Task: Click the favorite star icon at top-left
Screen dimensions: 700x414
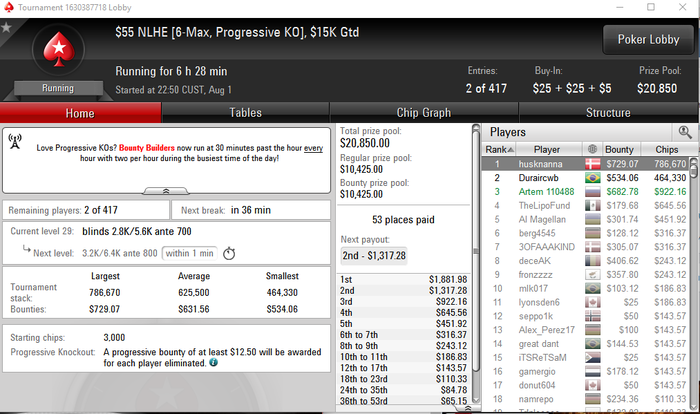Action: [x=6, y=28]
